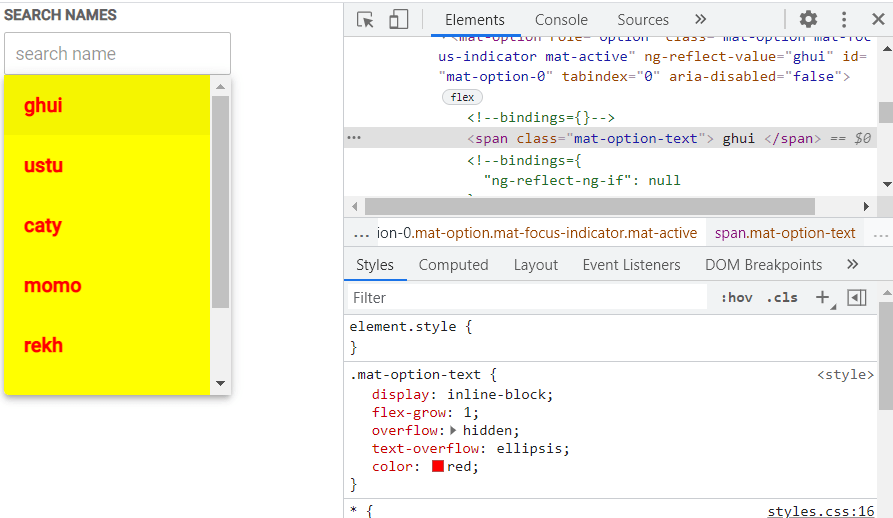Open the Event Listeners tab
Image resolution: width=893 pixels, height=518 pixels.
click(x=631, y=265)
